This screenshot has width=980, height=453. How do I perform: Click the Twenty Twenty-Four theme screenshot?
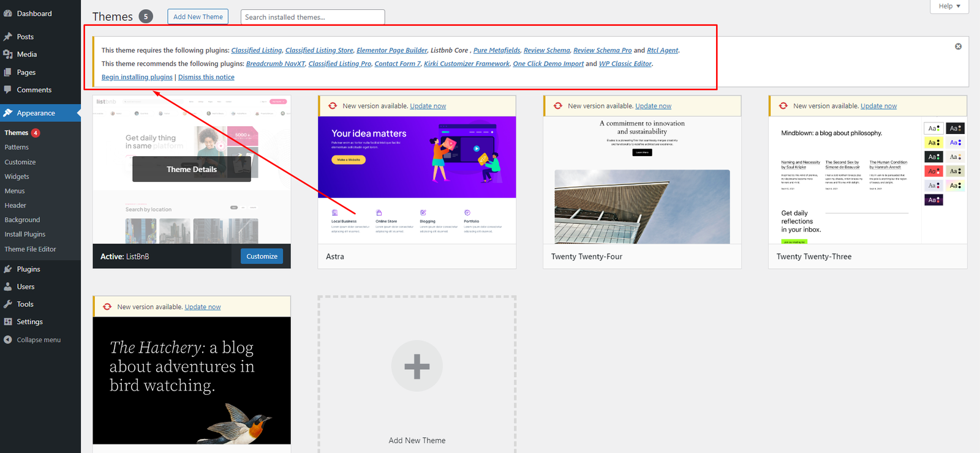pos(643,180)
